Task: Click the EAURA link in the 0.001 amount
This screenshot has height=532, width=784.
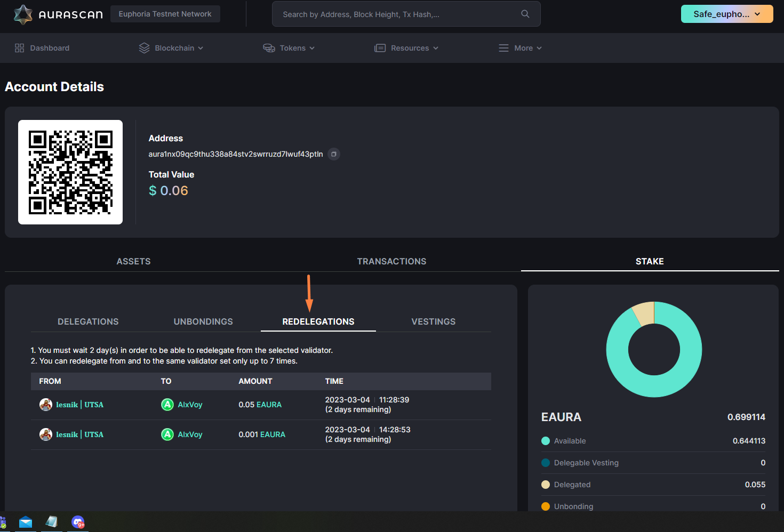Action: 273,434
